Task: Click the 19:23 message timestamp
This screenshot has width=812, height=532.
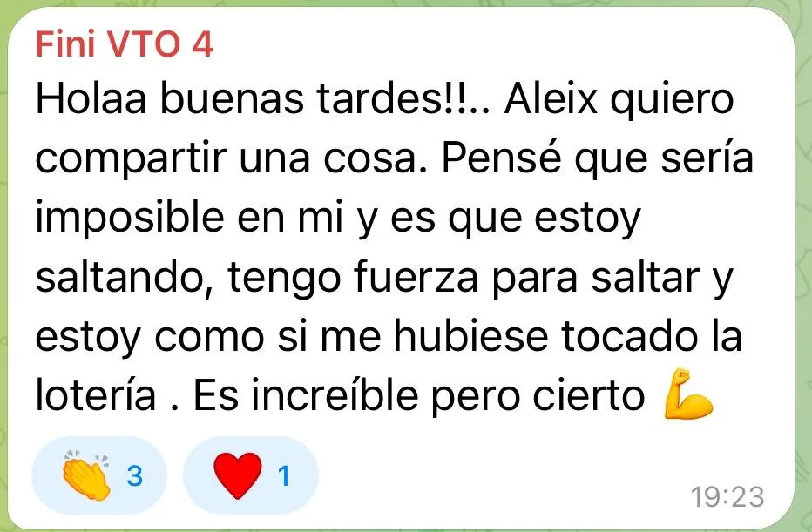Action: pyautogui.click(x=727, y=497)
